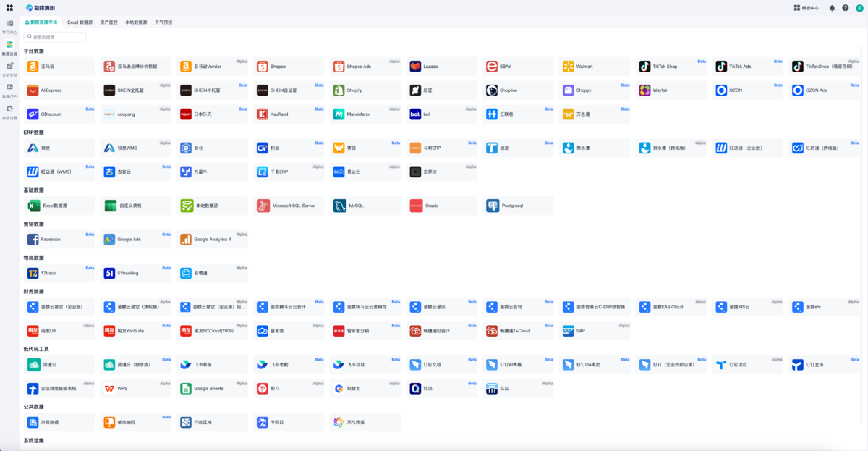868x451 pixels.
Task: Choose the 邮政编码 public data card
Action: [136, 422]
